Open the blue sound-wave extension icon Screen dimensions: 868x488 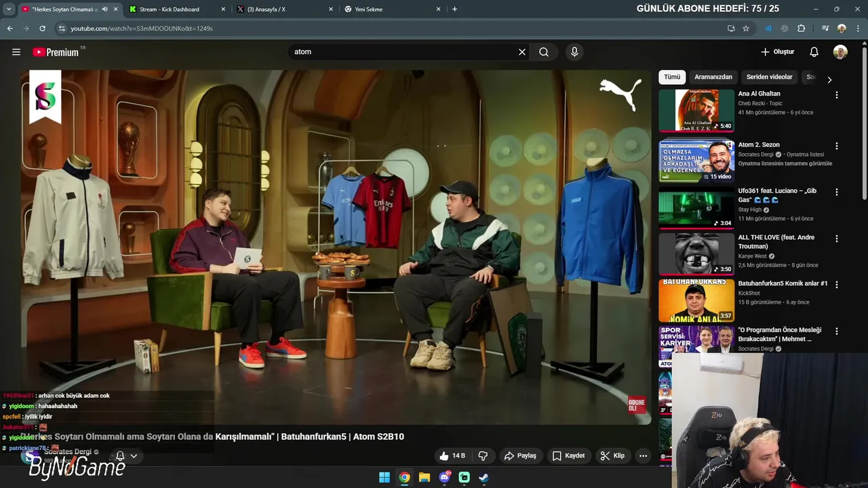coord(768,28)
